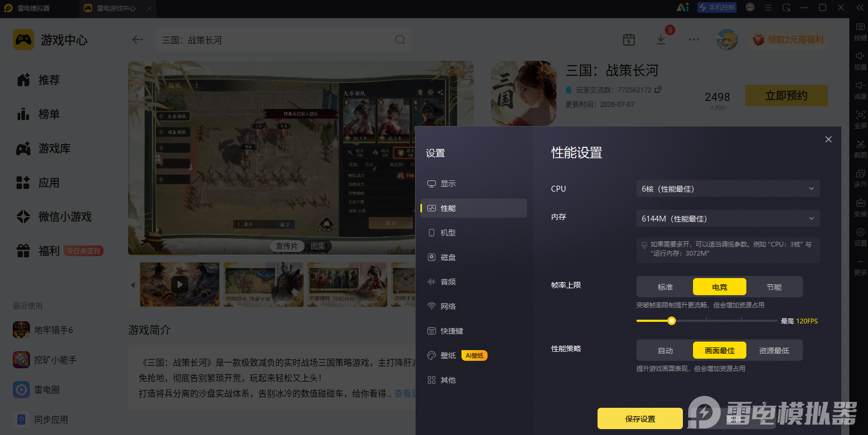868x435 pixels.
Task: Open the hamburger menu in title bar
Action: 768,7
